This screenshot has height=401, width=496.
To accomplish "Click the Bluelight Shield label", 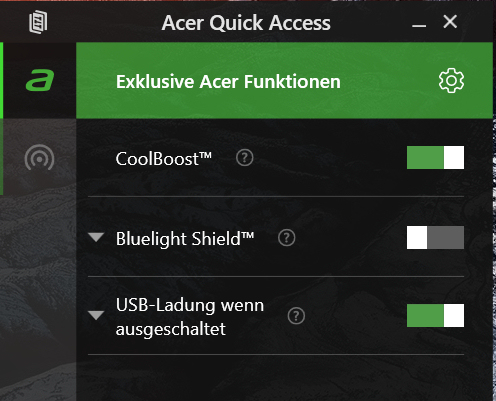I will point(185,239).
